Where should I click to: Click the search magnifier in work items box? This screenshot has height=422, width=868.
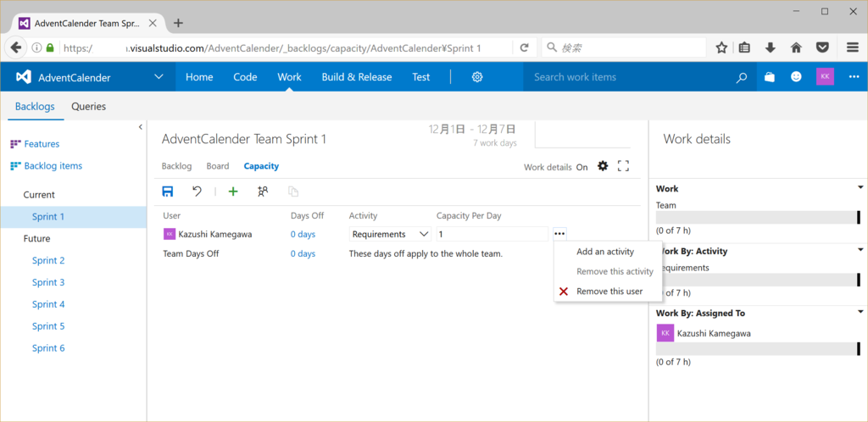[x=741, y=78]
